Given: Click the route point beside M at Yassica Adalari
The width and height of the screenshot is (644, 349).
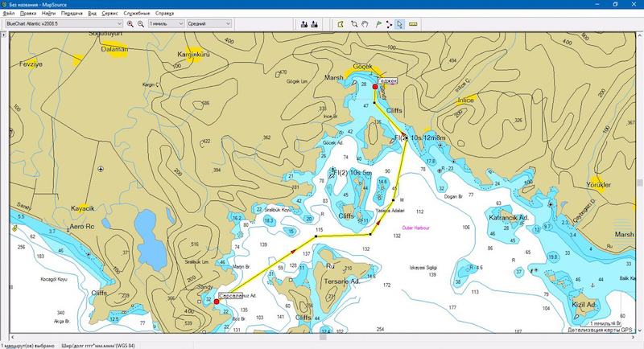Looking at the screenshot, I should pos(393,200).
